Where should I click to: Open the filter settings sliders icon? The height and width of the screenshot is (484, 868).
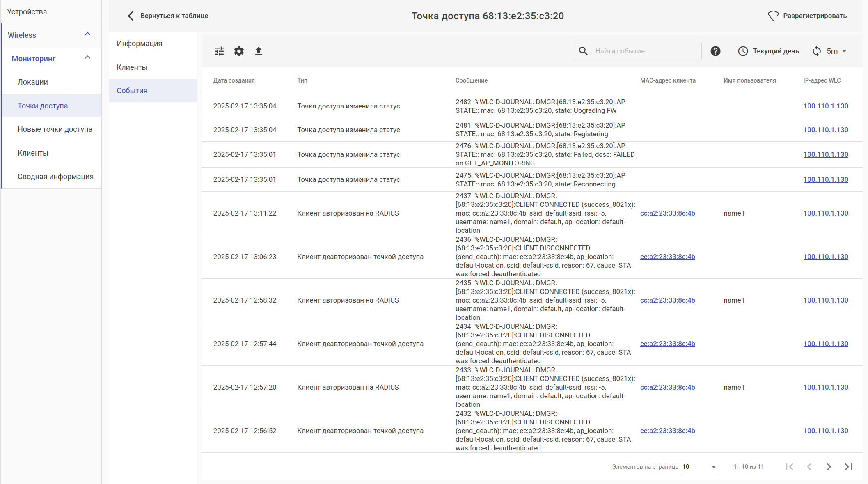pyautogui.click(x=219, y=51)
